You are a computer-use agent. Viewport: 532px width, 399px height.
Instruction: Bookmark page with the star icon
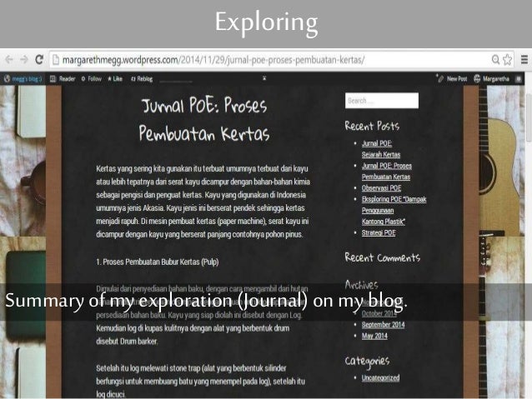pyautogui.click(x=507, y=60)
